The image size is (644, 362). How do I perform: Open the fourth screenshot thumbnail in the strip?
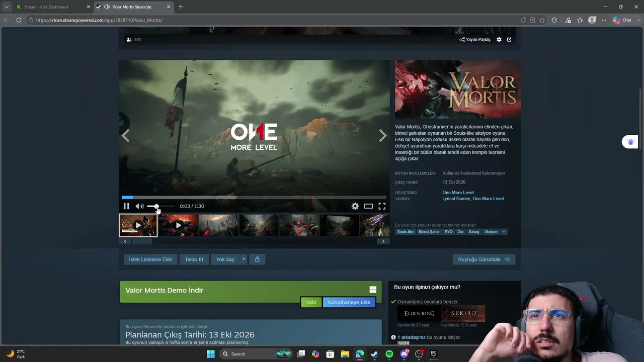click(x=259, y=225)
